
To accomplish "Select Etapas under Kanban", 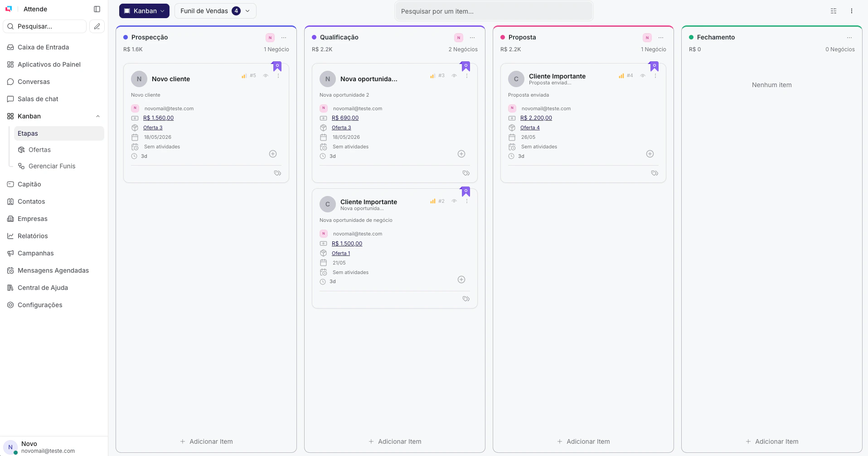I will point(59,133).
